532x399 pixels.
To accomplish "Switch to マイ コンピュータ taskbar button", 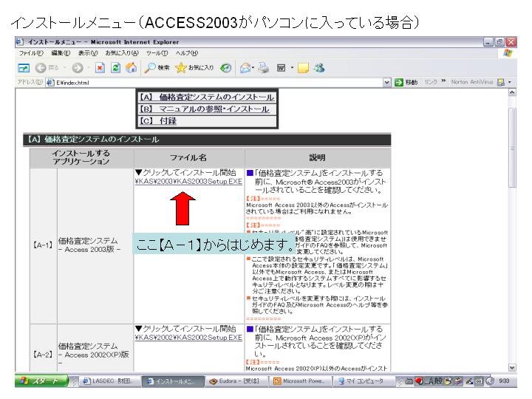I will pos(363,381).
